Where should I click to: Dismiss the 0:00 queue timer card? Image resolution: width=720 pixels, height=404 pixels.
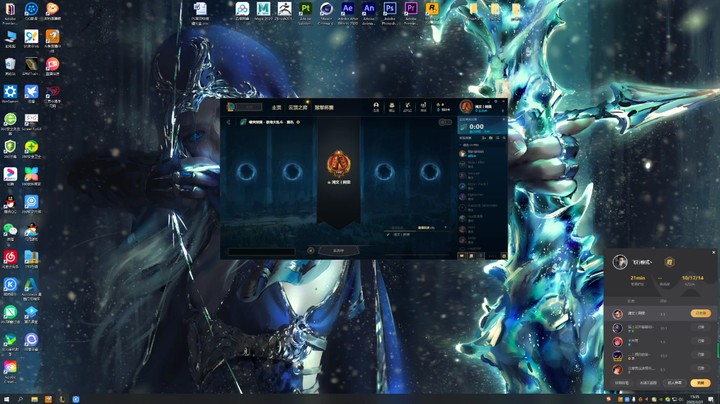[503, 119]
